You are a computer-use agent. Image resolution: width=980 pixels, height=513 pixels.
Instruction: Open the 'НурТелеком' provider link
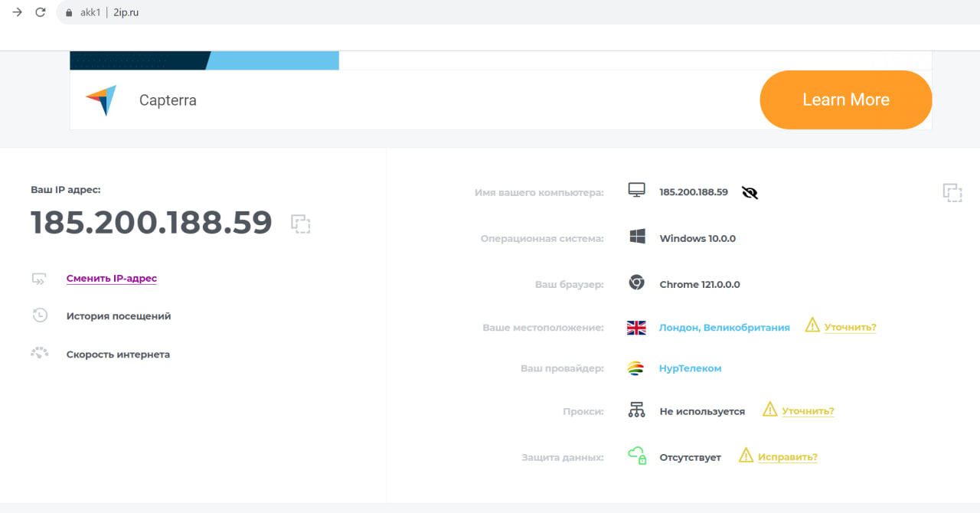click(690, 368)
